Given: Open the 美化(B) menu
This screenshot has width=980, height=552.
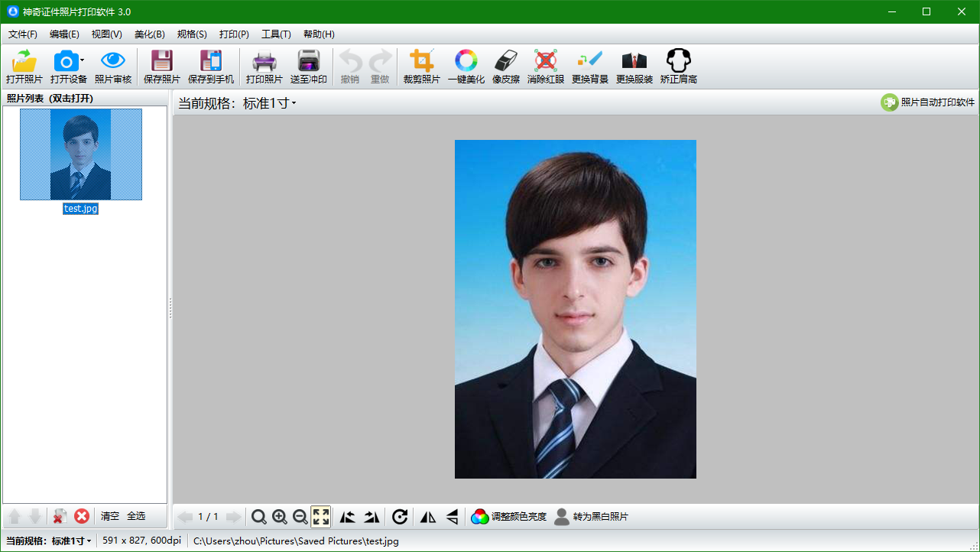Looking at the screenshot, I should (149, 34).
